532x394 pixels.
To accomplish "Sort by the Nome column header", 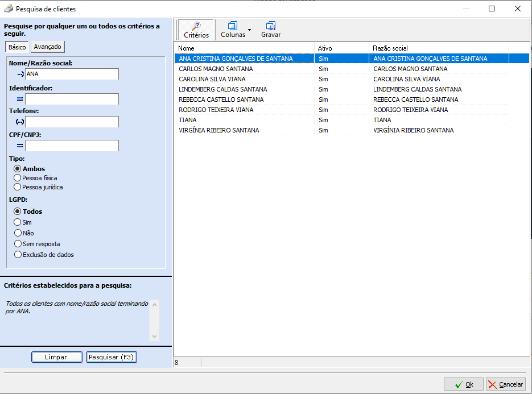I will pos(244,48).
